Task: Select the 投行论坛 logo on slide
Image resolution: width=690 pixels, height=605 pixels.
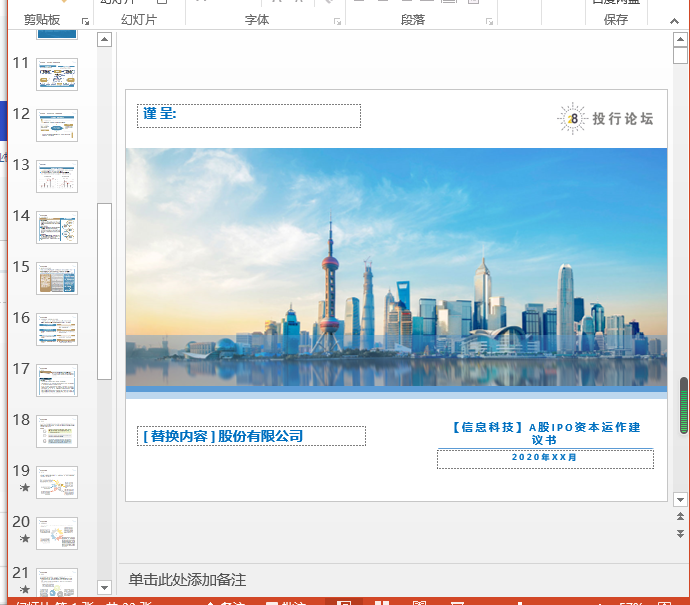Action: click(x=606, y=118)
